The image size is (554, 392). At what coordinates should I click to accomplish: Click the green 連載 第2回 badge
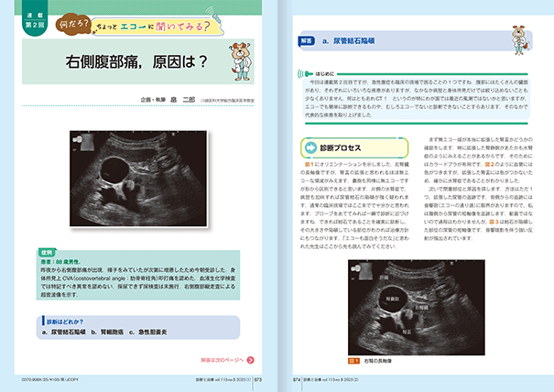pos(31,18)
